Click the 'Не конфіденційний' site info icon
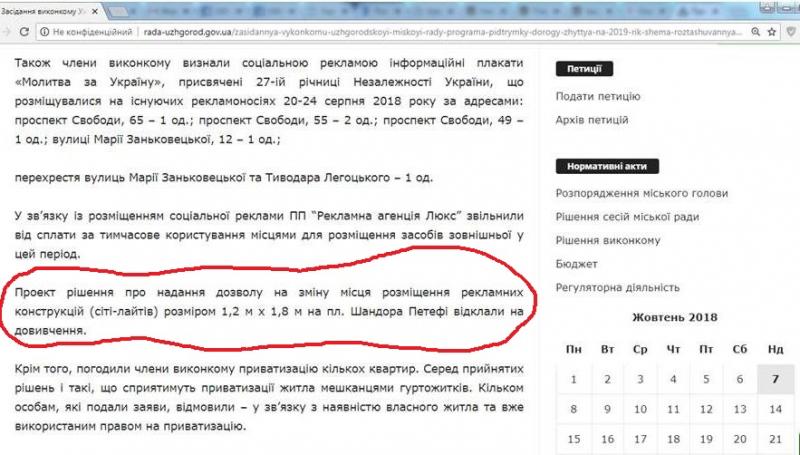The image size is (800, 455). (x=45, y=31)
